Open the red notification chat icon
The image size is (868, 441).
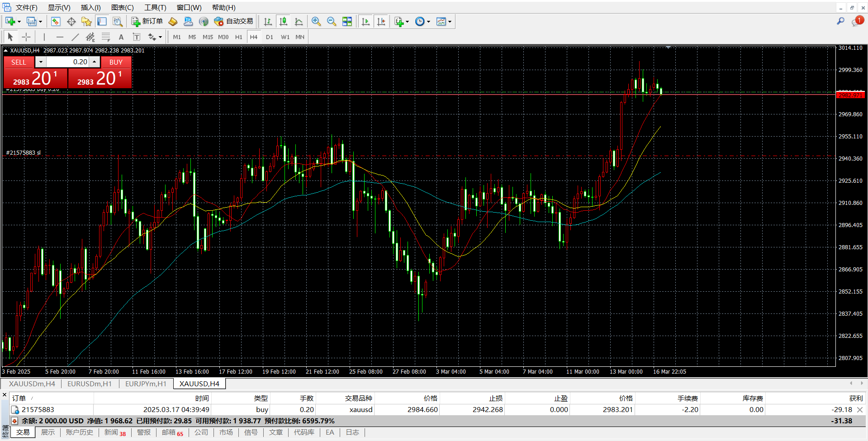[x=857, y=21]
